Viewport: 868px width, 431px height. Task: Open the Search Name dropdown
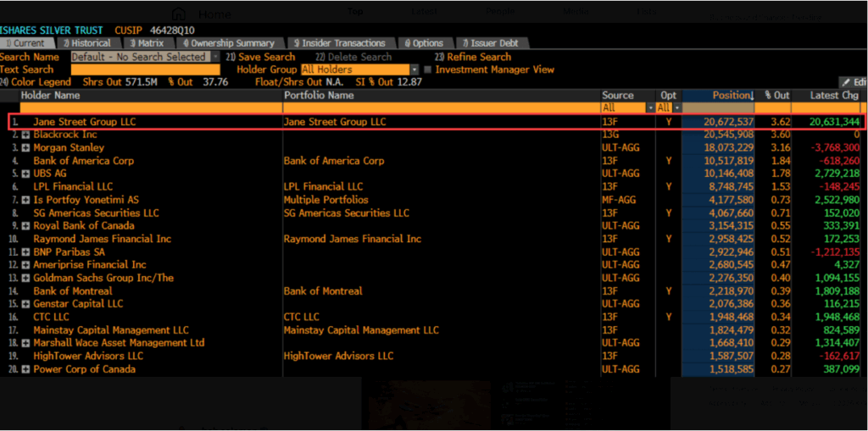[x=215, y=57]
